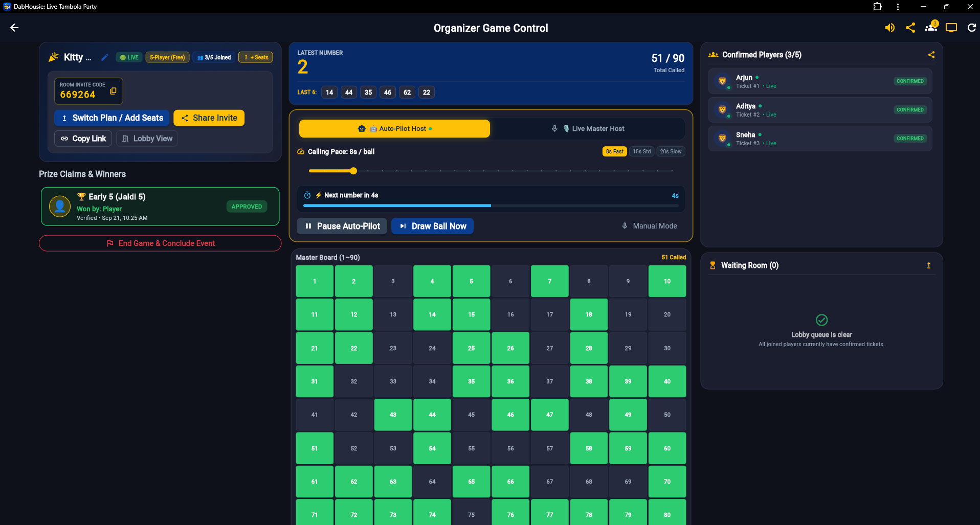Click the screen display icon
980x525 pixels.
(951, 28)
